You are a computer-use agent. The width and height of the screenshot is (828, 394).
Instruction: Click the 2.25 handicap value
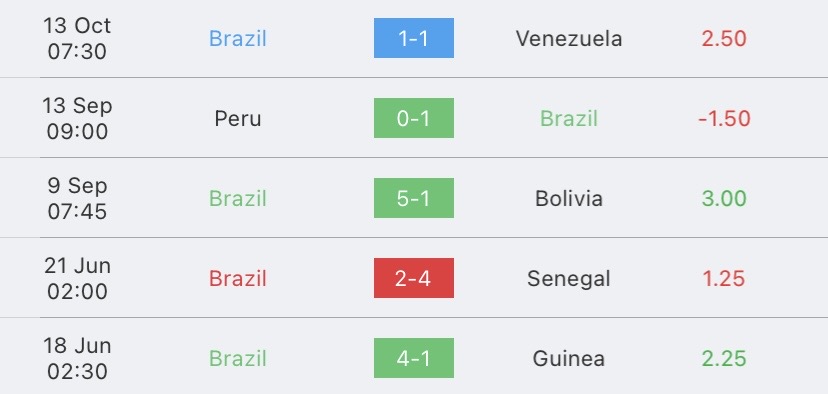(x=724, y=359)
